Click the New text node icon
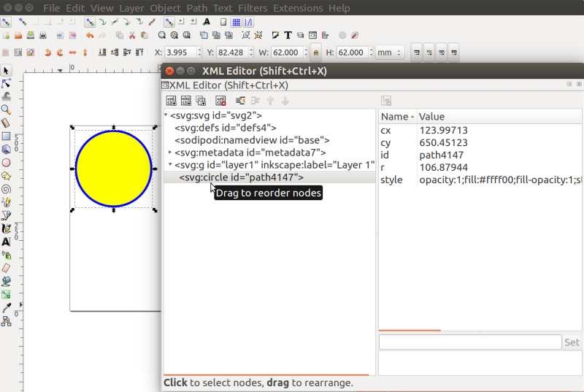The width and height of the screenshot is (584, 392). pyautogui.click(x=186, y=101)
